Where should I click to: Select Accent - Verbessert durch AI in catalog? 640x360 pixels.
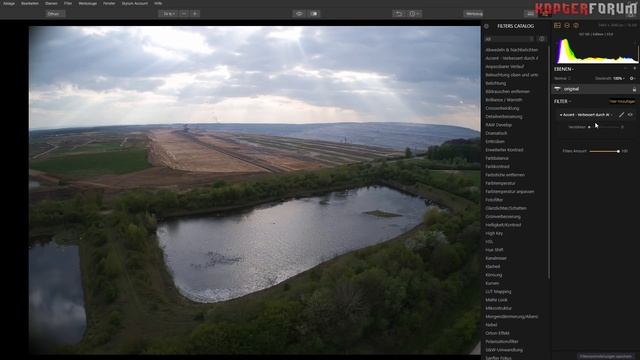click(x=511, y=58)
